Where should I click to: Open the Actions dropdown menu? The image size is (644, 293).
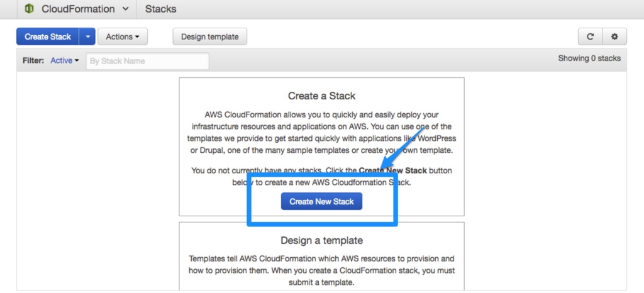(123, 36)
